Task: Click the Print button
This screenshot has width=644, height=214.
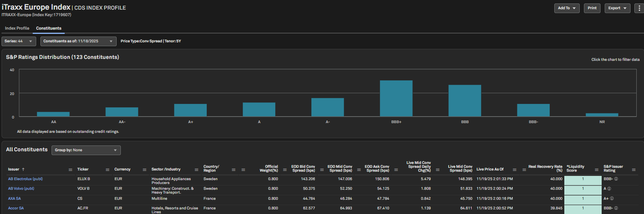Action: coord(592,8)
